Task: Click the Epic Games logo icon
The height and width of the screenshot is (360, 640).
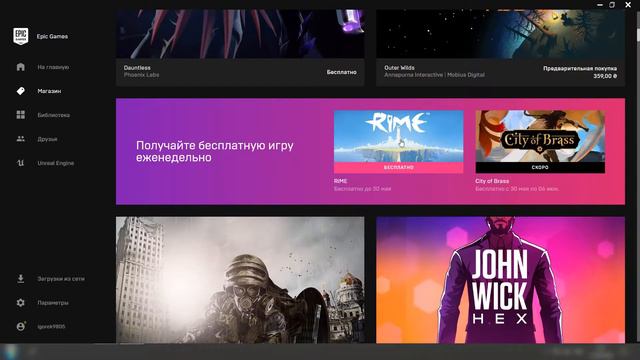Action: pyautogui.click(x=20, y=36)
